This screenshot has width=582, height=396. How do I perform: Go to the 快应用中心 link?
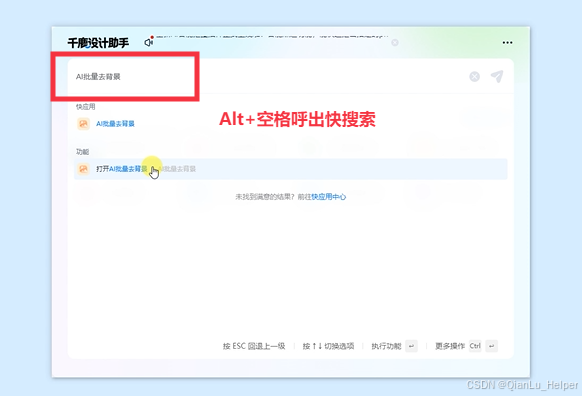click(x=329, y=197)
